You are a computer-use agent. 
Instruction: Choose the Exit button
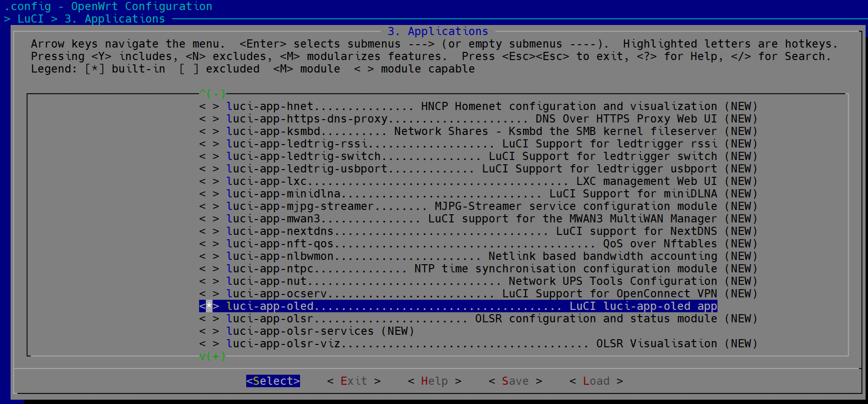(x=354, y=381)
